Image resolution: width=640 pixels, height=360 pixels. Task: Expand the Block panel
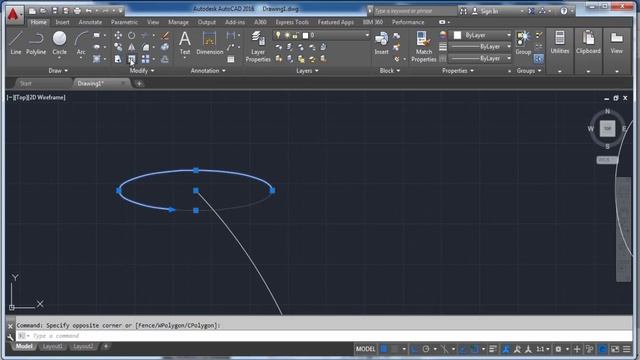389,71
